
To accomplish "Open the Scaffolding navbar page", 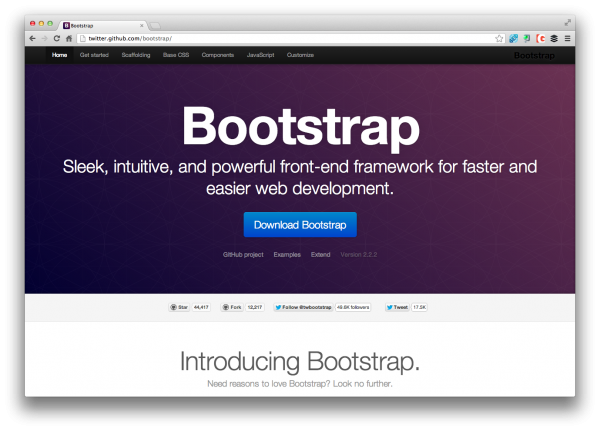I will (x=136, y=55).
